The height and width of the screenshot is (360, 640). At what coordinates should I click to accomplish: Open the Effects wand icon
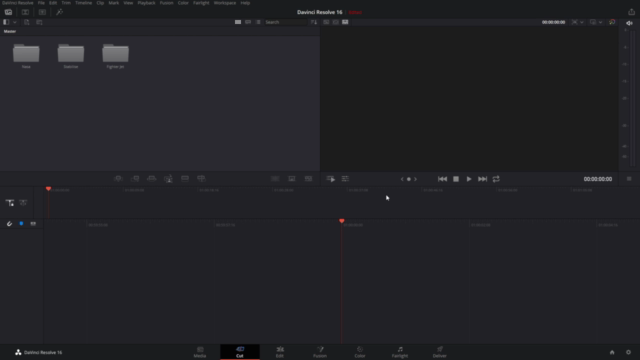[60, 12]
